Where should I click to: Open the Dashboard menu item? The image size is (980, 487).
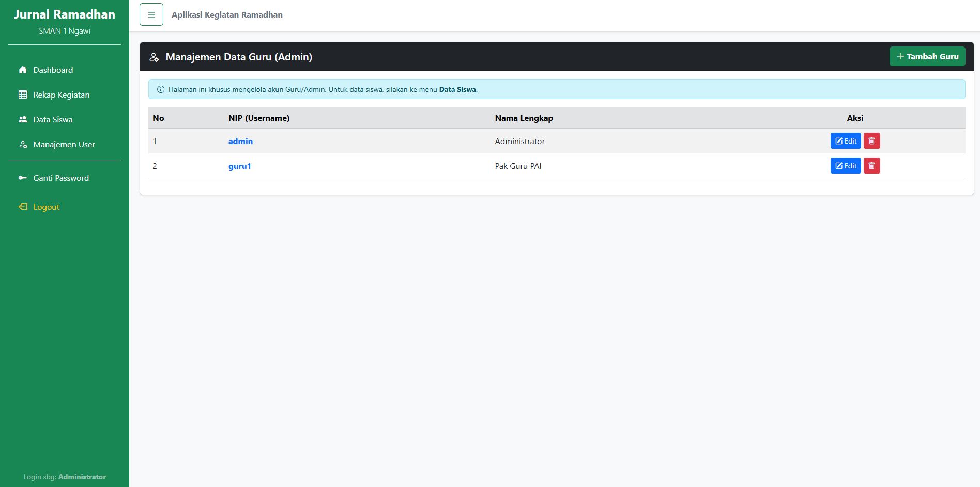click(x=53, y=70)
